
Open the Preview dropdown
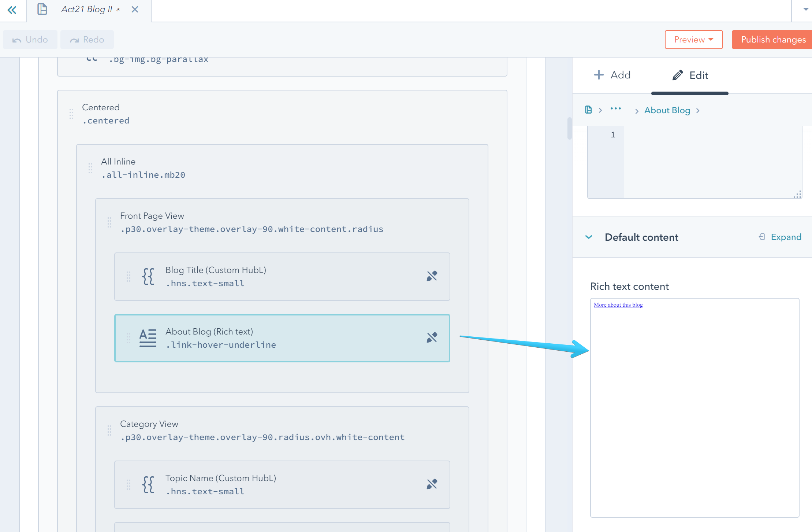pyautogui.click(x=693, y=39)
